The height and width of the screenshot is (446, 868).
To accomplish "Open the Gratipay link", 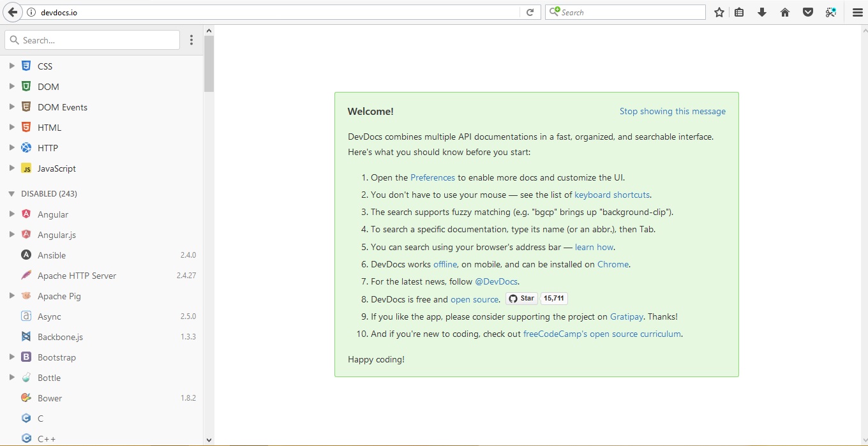I will tap(627, 316).
